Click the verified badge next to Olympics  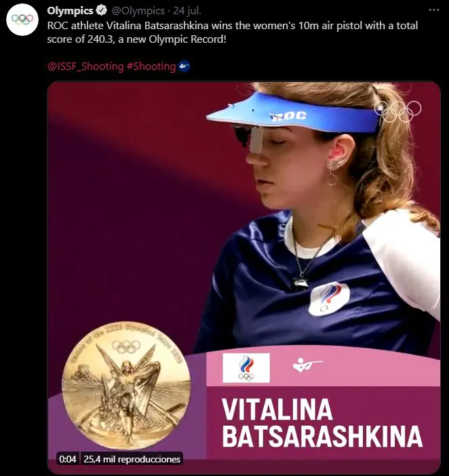(x=101, y=11)
